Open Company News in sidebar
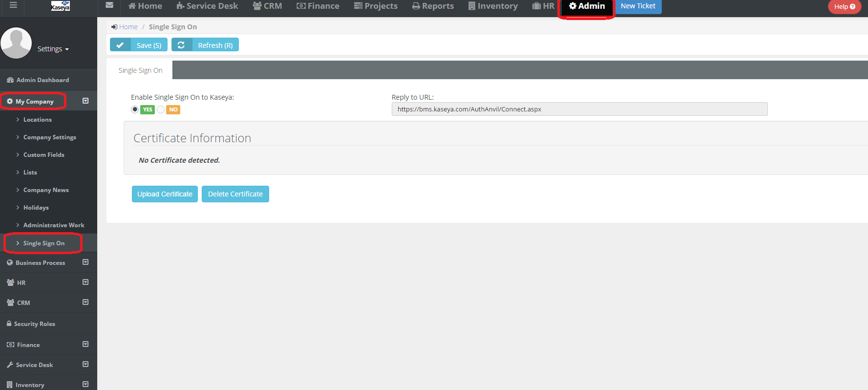This screenshot has height=390, width=868. [46, 190]
